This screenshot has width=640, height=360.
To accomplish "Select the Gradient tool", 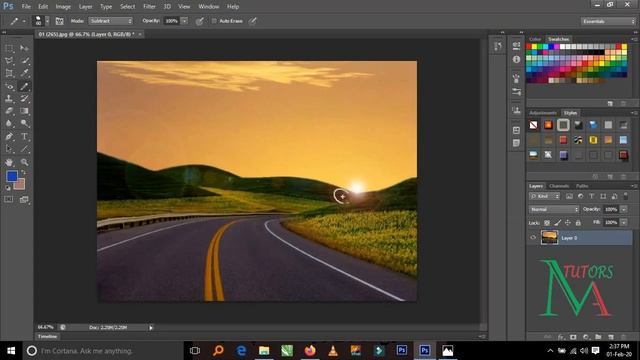I will (24, 111).
